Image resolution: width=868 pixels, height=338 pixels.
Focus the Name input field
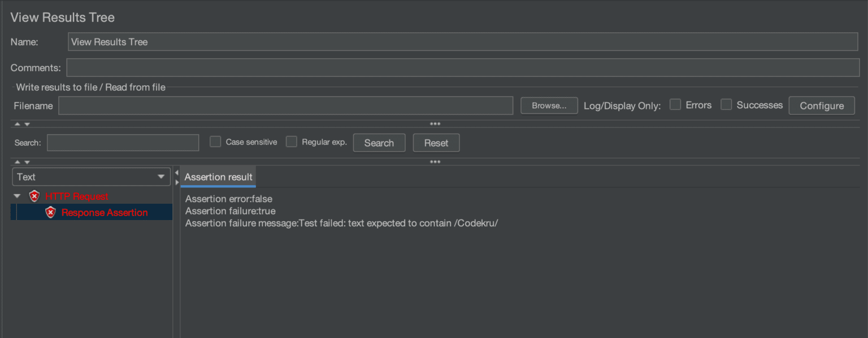point(463,42)
